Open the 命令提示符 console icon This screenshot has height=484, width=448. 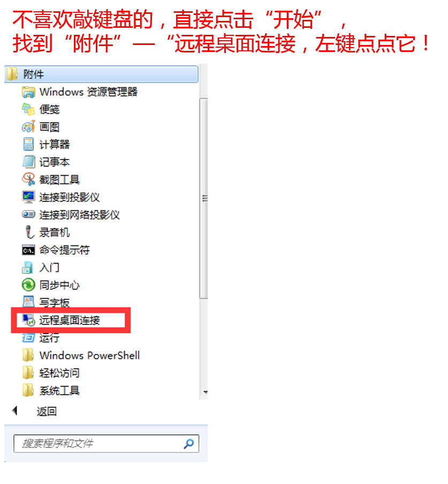point(28,250)
